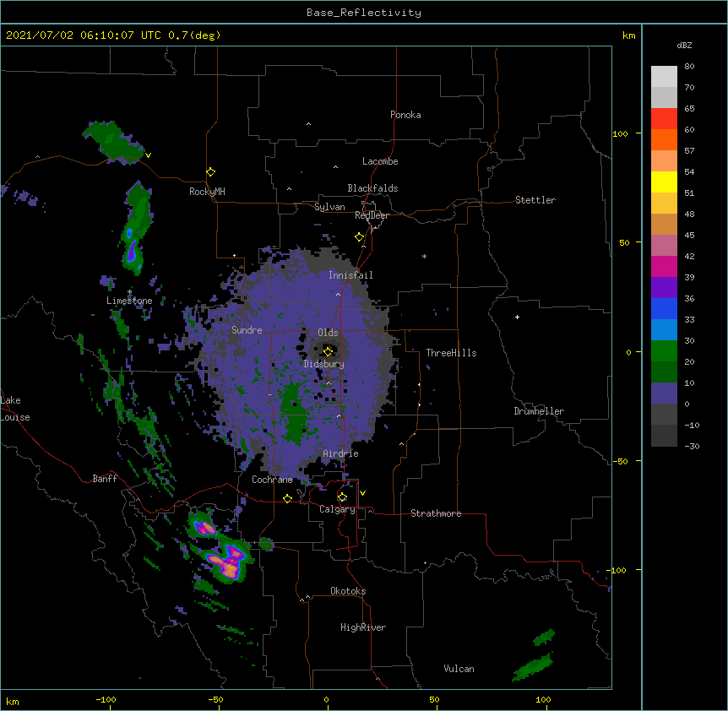This screenshot has height=711, width=728.
Task: Click the white asterisk east of Innisfail
Action: pyautogui.click(x=424, y=256)
